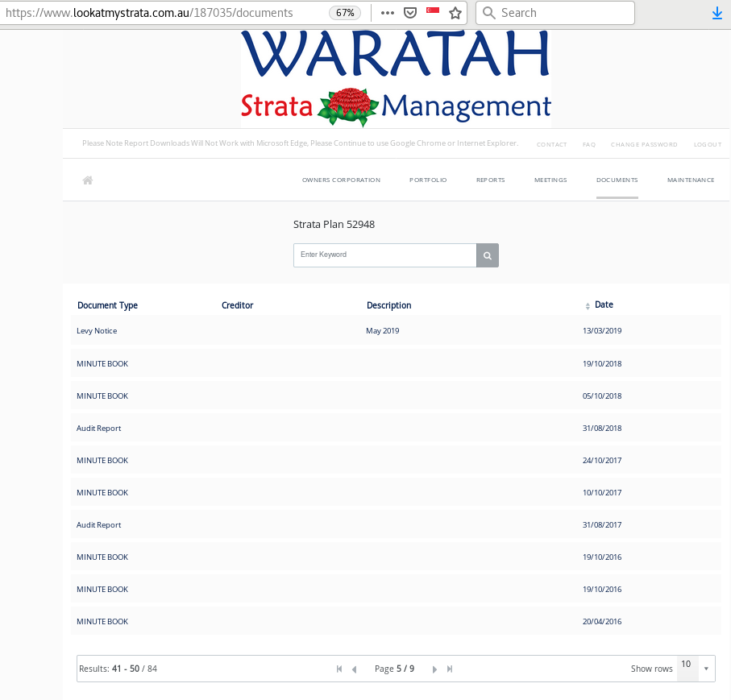Click Results 41 - 50 / 84 text
This screenshot has height=700, width=731.
click(x=118, y=669)
